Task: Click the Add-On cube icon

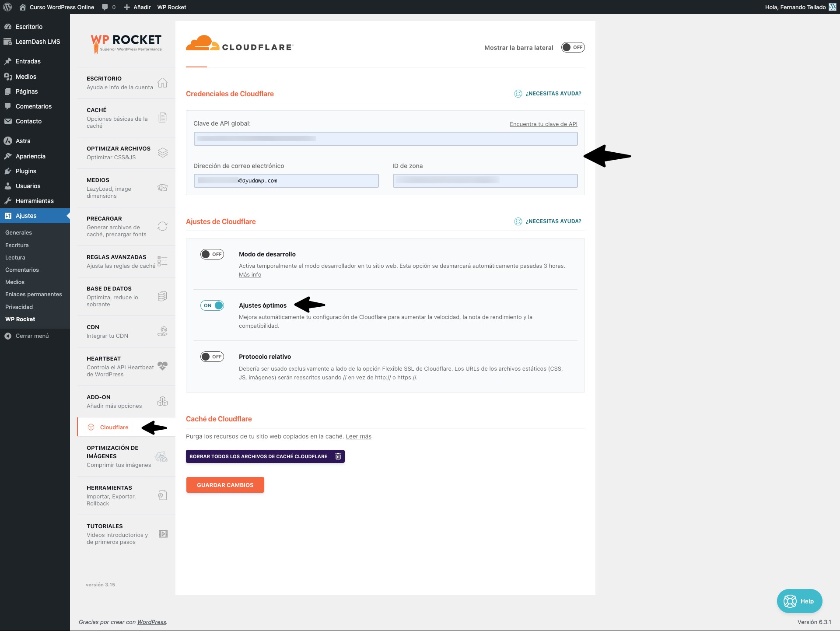Action: click(x=162, y=401)
